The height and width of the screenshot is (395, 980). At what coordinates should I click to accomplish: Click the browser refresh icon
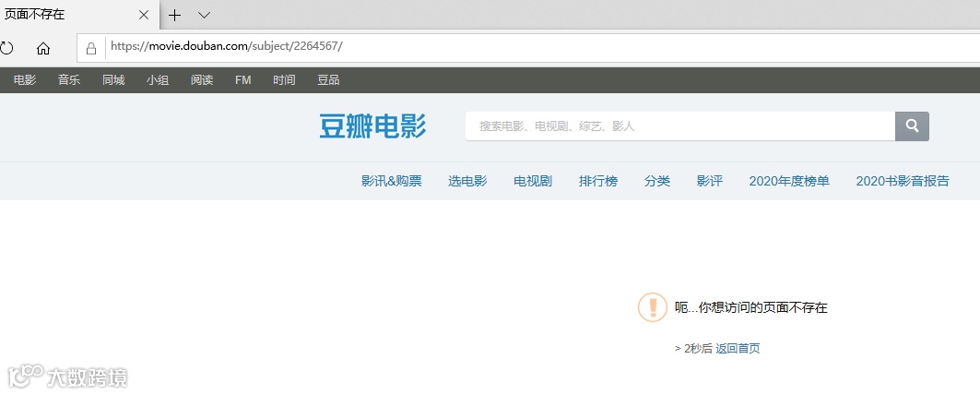6,48
